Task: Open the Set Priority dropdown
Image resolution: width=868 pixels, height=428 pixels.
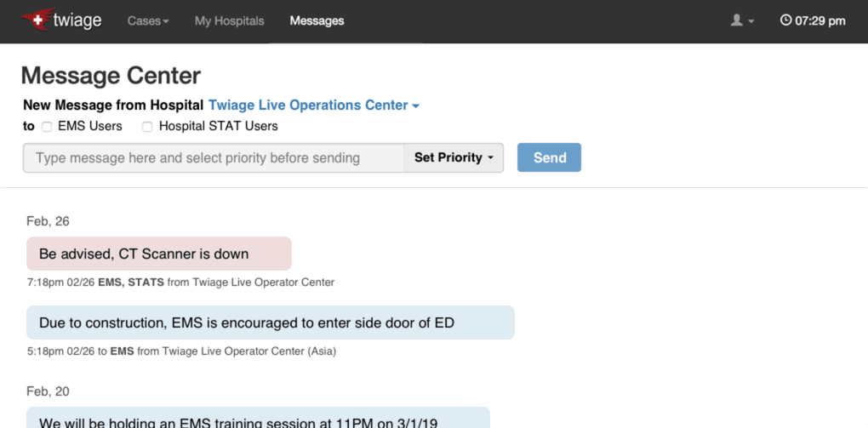Action: (453, 157)
